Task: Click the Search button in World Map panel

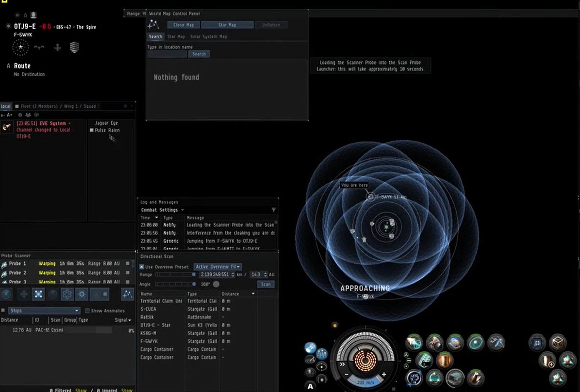Action: [199, 54]
